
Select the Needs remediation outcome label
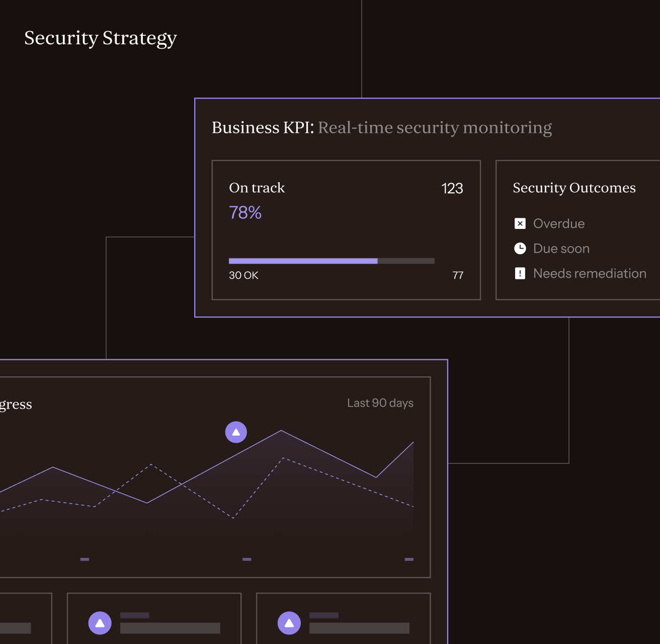590,273
